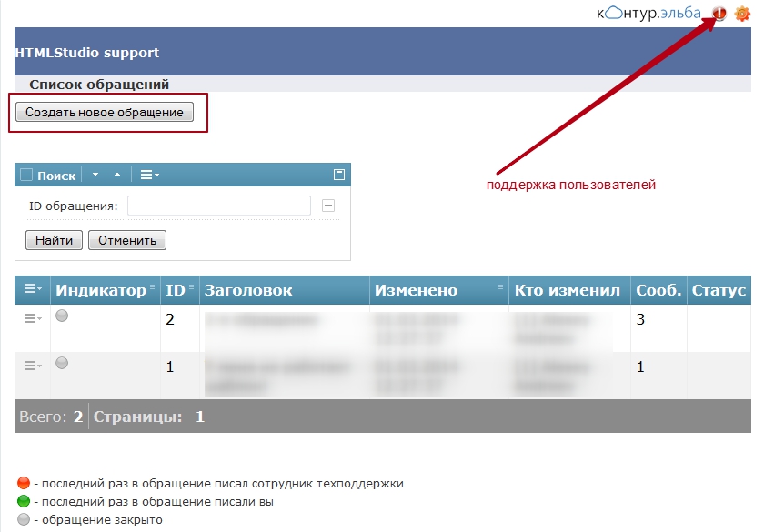This screenshot has width=764, height=532.
Task: Click the red exclamation user support icon
Action: tap(719, 14)
